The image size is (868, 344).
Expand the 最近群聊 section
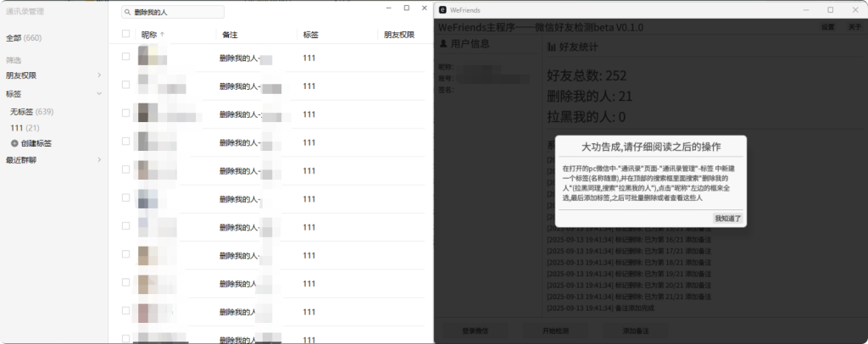click(99, 160)
